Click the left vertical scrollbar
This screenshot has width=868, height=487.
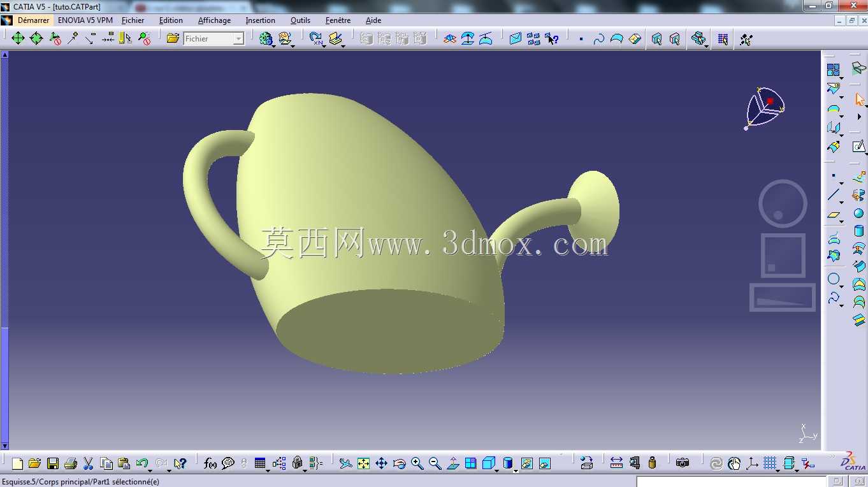[4, 251]
